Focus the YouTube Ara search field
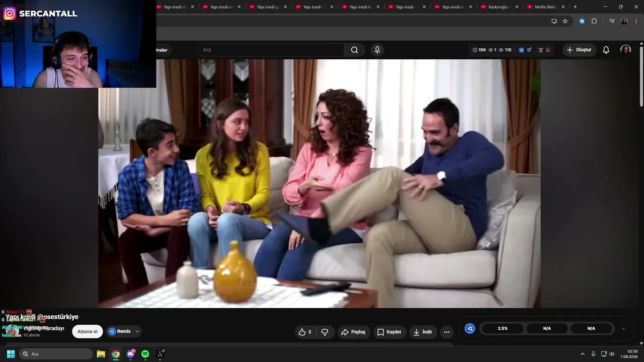The image size is (644, 362). point(271,50)
